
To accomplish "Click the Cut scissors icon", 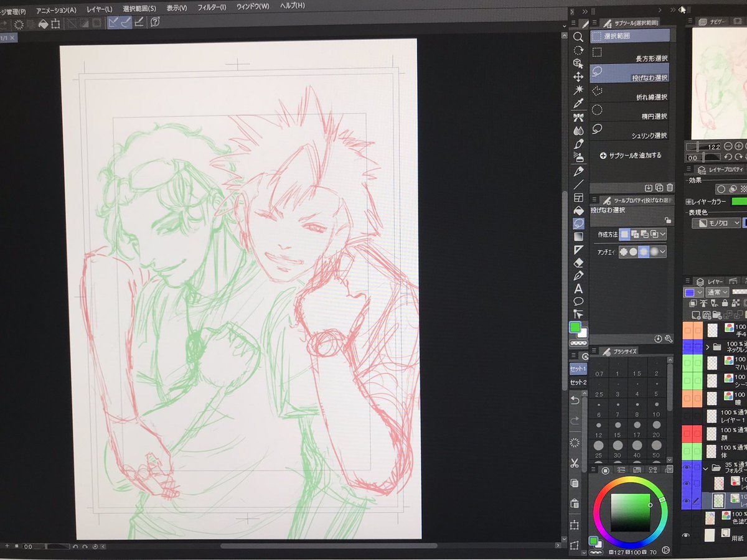I will pos(575,463).
